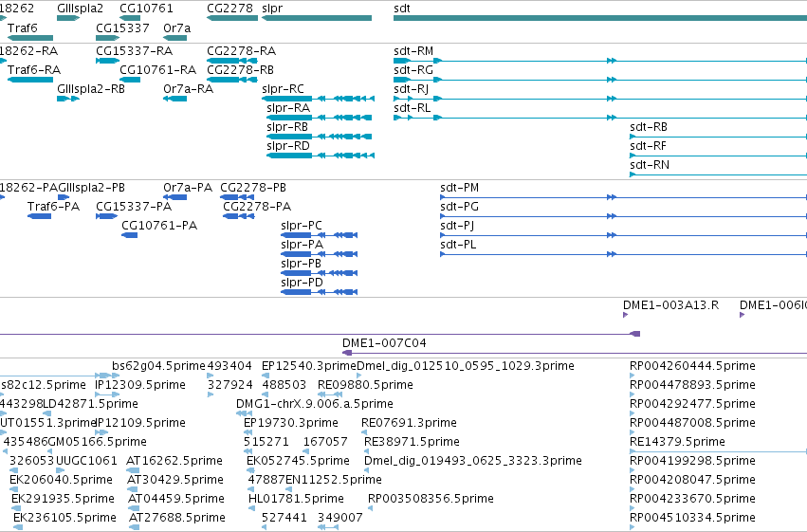Select the DMG1-chrX.9.006.a.5prime label
Viewport: 807px width, 532px height.
315,404
